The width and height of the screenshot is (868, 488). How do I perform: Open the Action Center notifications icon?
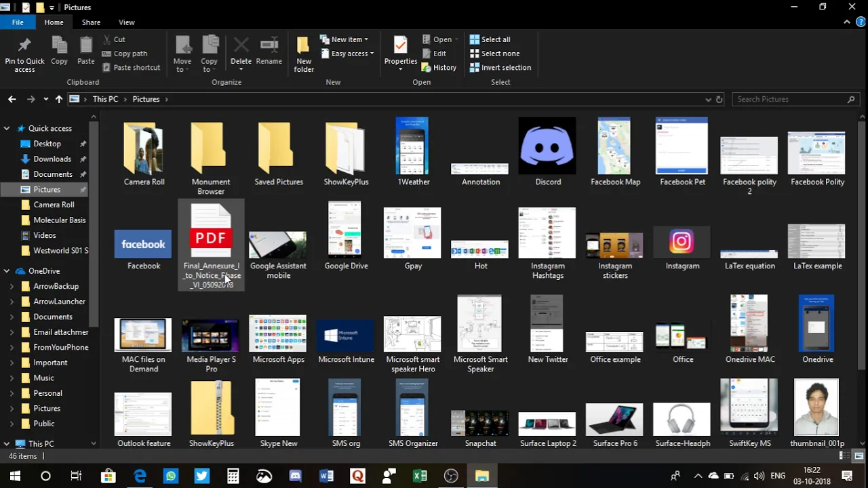coord(847,476)
